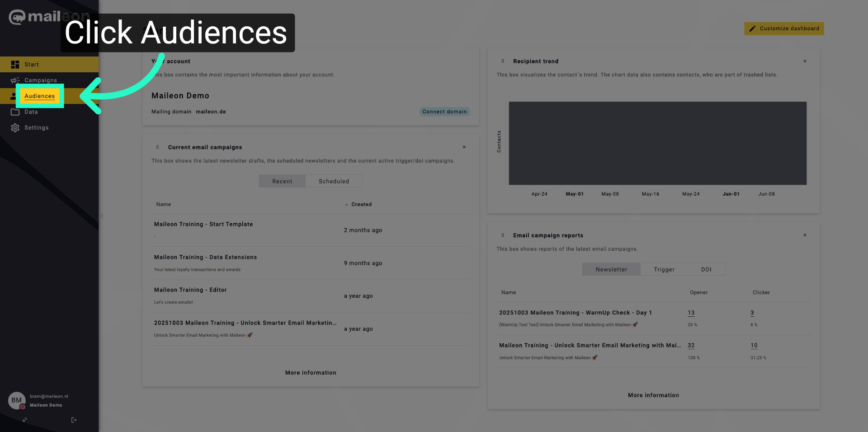Screen dimensions: 868x432
Task: Click the Recipient trend chart area
Action: pyautogui.click(x=657, y=143)
